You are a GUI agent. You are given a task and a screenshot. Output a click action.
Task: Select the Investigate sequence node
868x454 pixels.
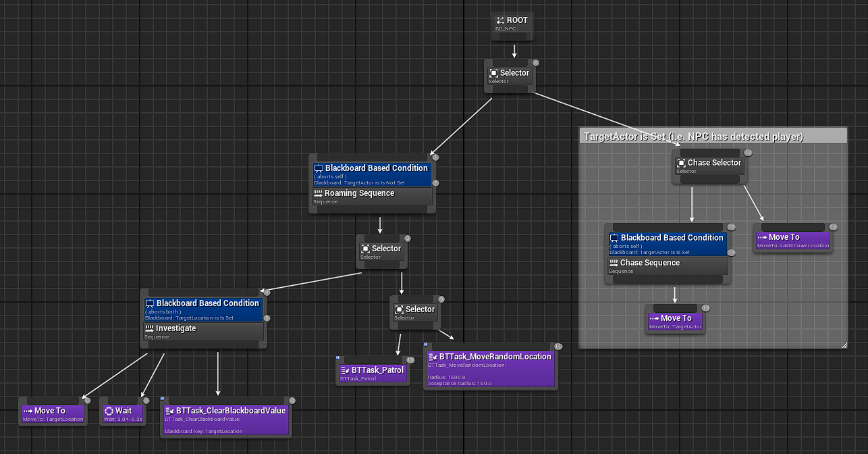click(203, 332)
